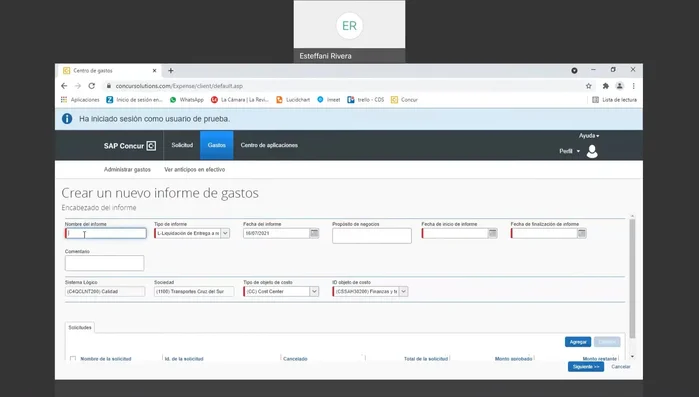
Task: Go back in browser history
Action: 64,86
